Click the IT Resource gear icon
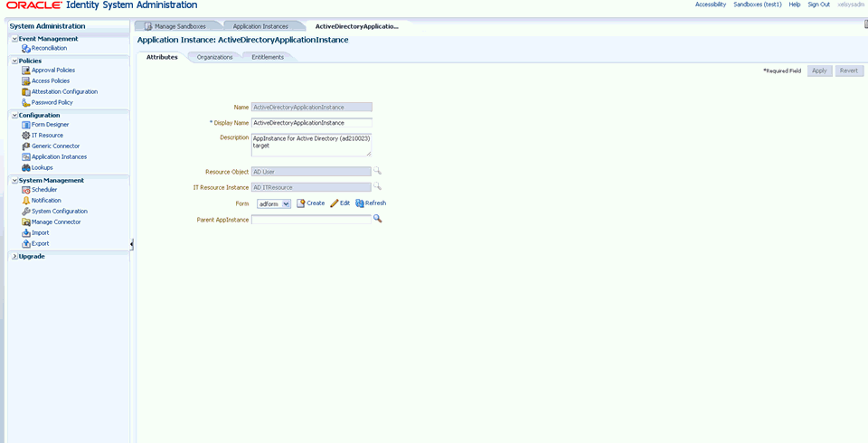Image resolution: width=868 pixels, height=443 pixels. coord(26,135)
